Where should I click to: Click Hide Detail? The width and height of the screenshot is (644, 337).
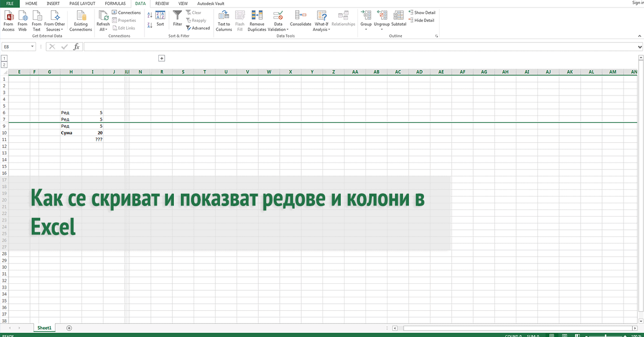421,20
